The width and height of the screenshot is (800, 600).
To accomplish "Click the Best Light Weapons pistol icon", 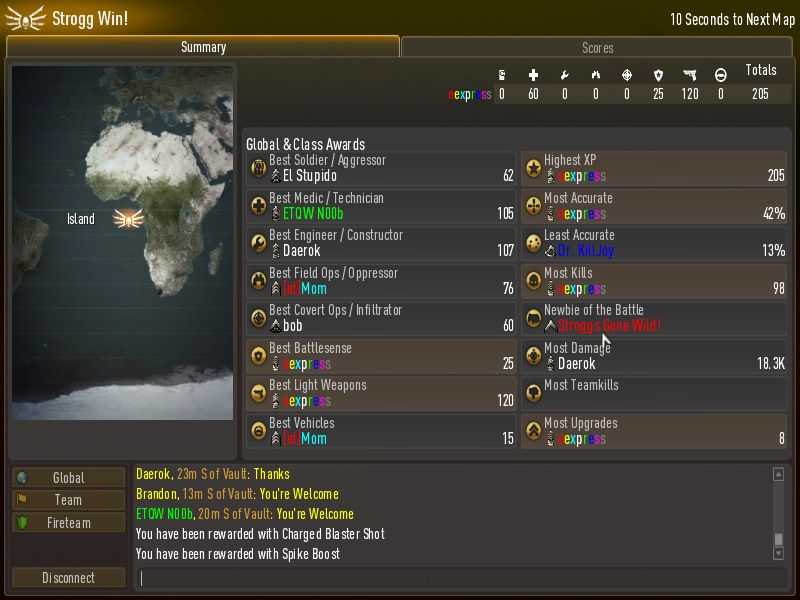I will 259,393.
